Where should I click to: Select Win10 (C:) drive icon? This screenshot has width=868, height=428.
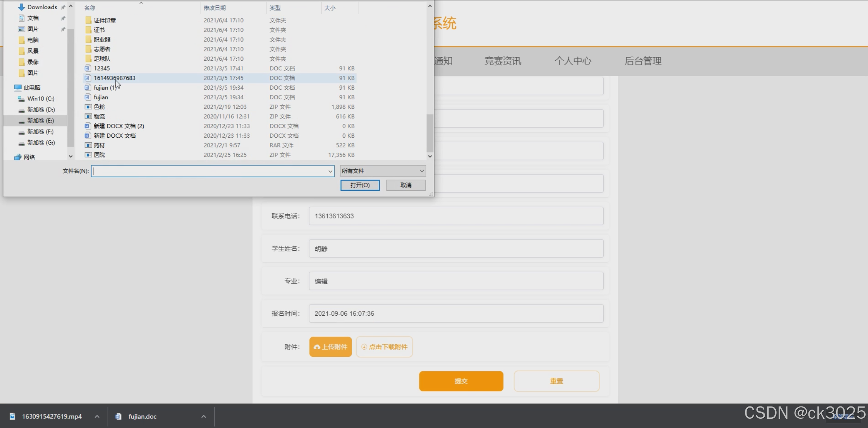22,99
